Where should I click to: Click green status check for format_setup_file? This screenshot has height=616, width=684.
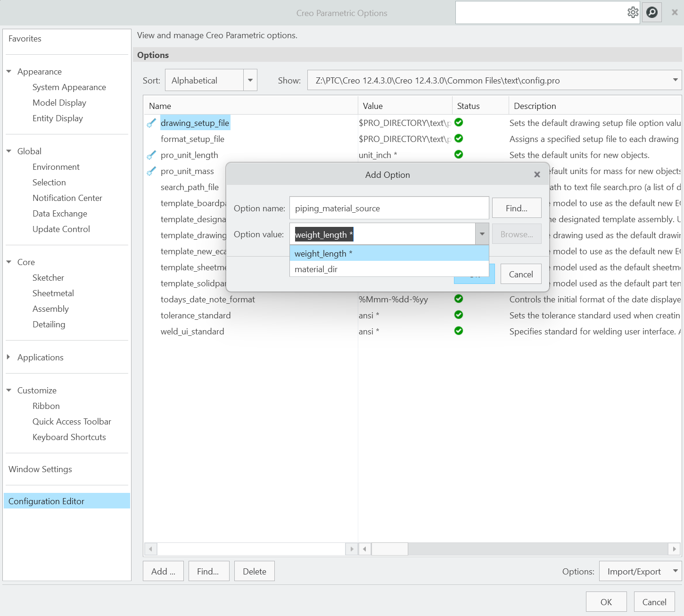tap(459, 138)
